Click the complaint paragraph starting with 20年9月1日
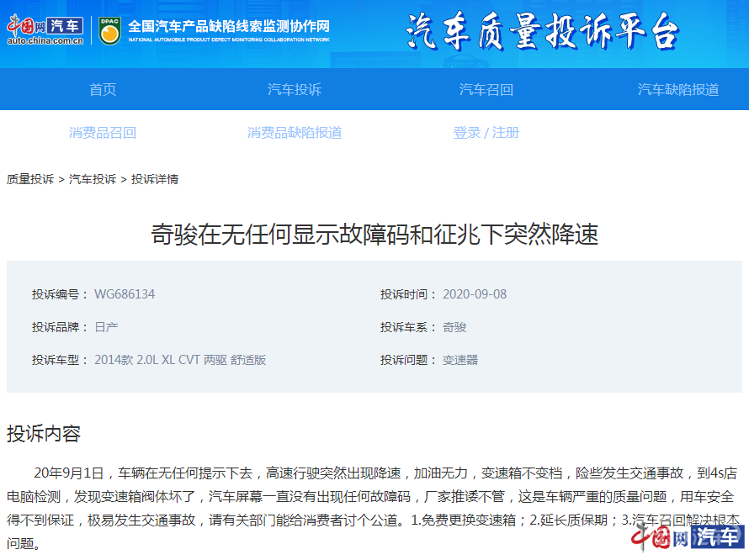The image size is (749, 560). point(373,508)
